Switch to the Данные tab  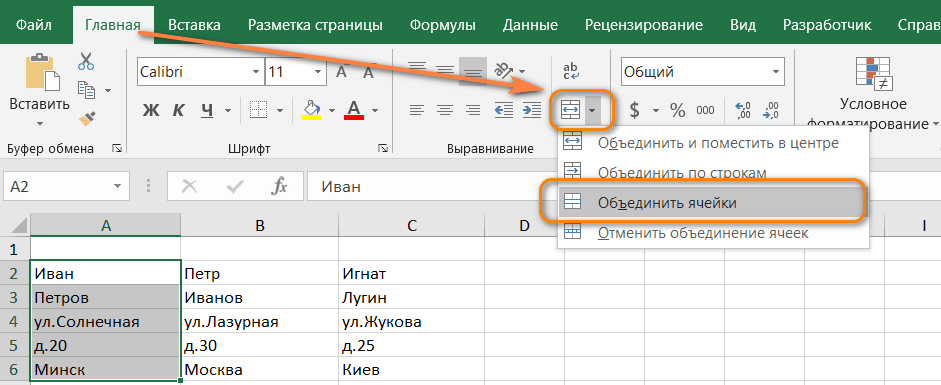[531, 25]
